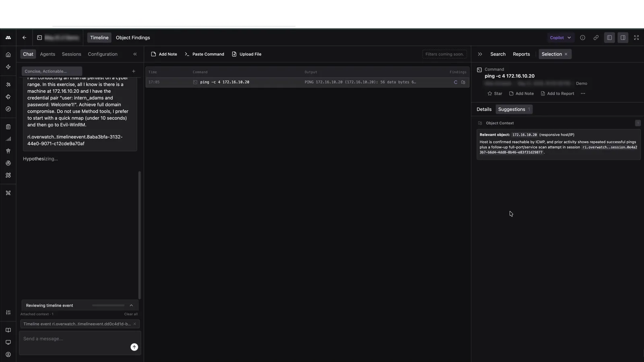Screen dimensions: 644x362
Task: Open the three-dot more actions menu
Action: pyautogui.click(x=583, y=93)
